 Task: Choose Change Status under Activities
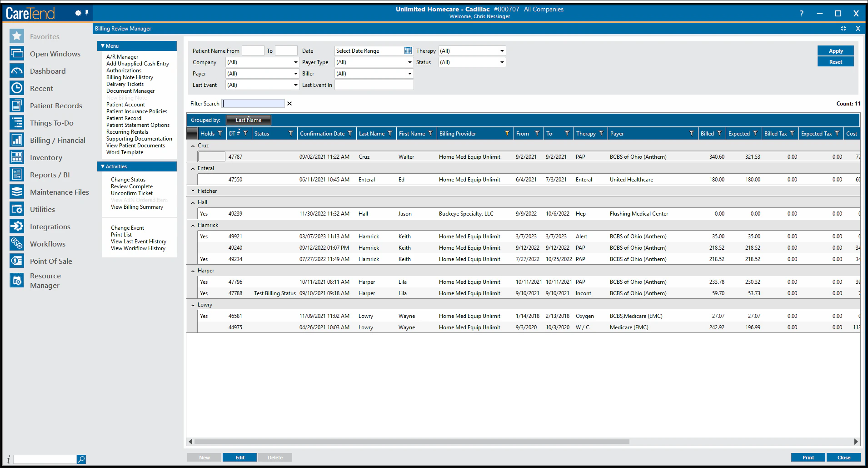[x=128, y=179]
